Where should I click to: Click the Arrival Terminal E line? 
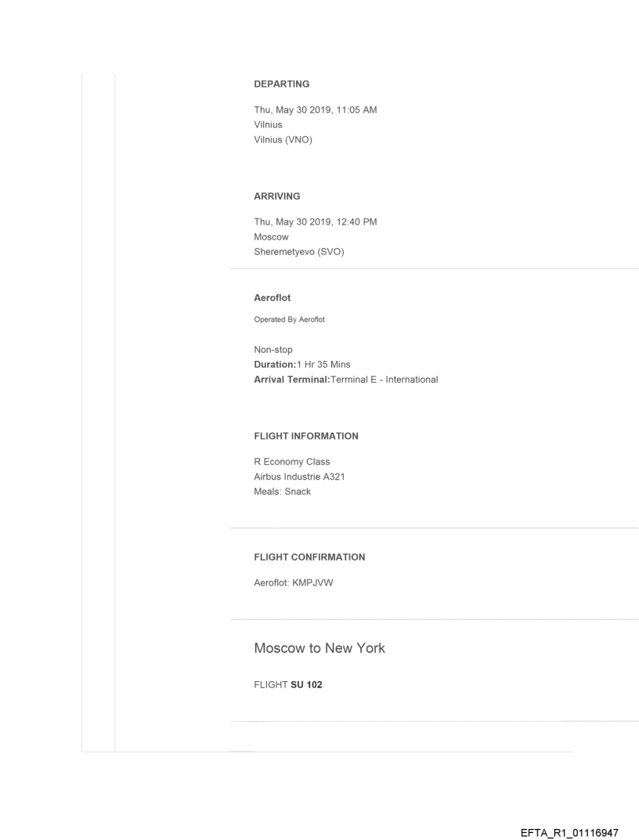[346, 380]
